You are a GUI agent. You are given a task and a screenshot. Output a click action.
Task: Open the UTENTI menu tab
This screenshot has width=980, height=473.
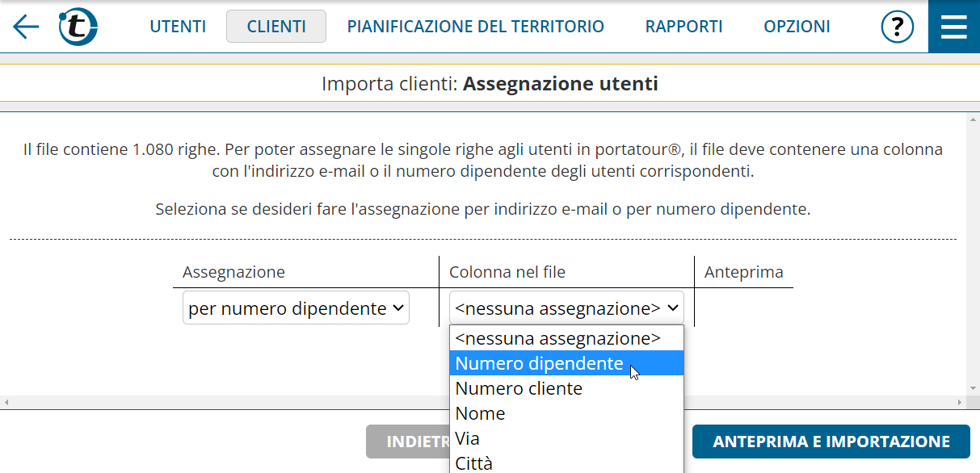coord(178,27)
